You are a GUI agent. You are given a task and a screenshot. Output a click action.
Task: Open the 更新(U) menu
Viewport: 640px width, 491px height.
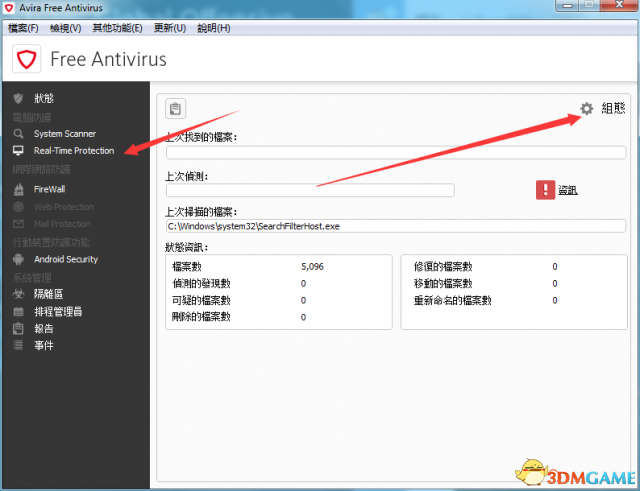click(x=170, y=28)
